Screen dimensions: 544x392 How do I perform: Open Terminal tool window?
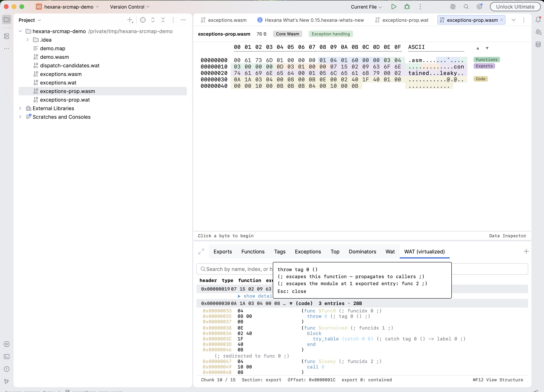[x=7, y=357]
